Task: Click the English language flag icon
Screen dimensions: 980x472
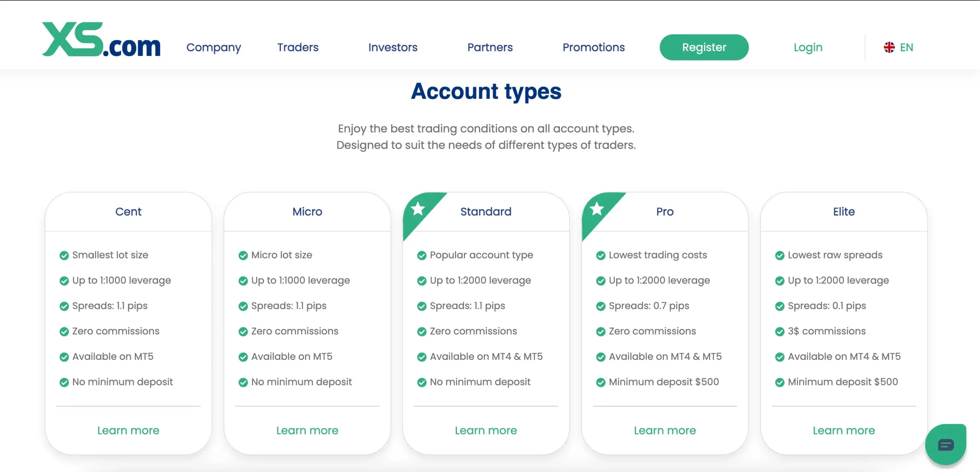Action: (x=889, y=47)
